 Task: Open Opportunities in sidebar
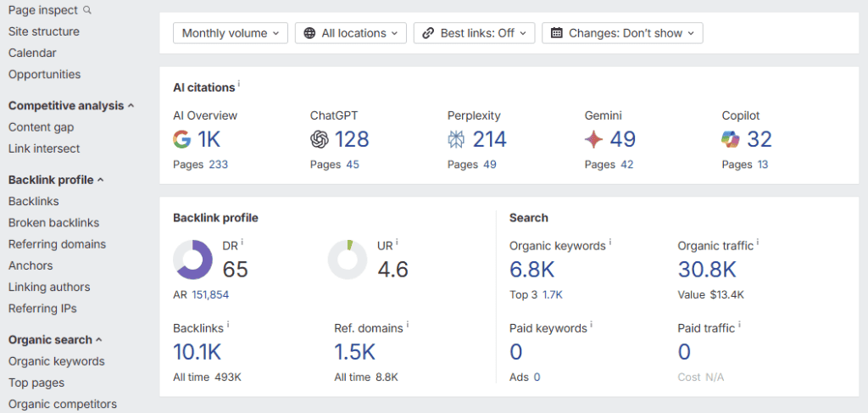44,74
